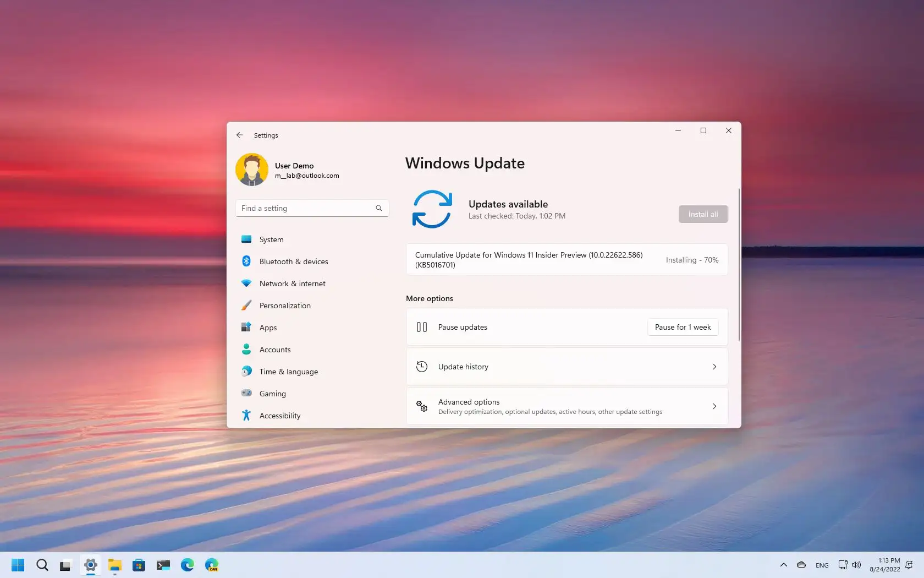Click the Accessibility figure icon
Screen dimensions: 924x578
coord(246,415)
